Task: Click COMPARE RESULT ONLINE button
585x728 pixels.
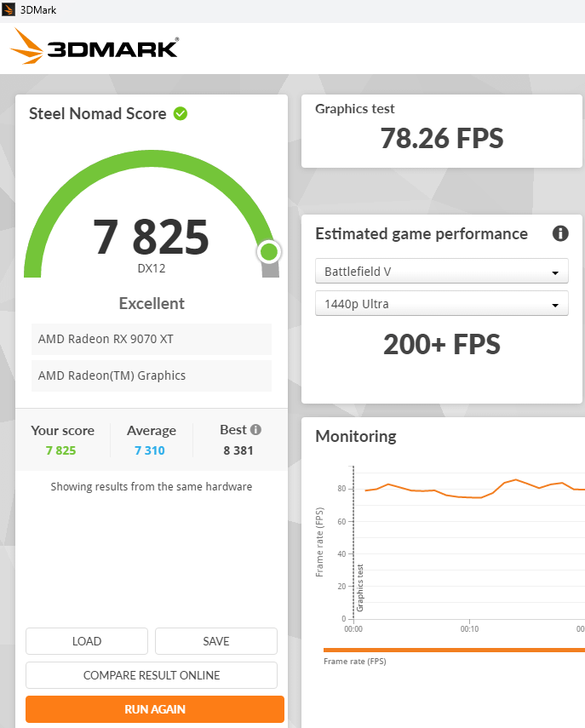Action: pyautogui.click(x=152, y=675)
